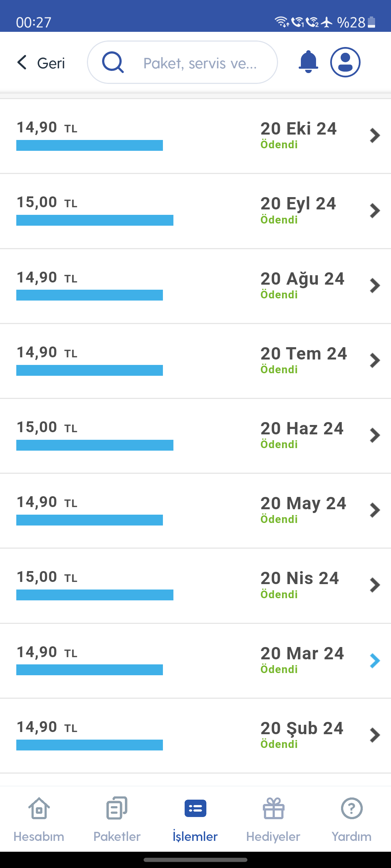Select the 14,90 TL amount for 20 Tem 24
Image resolution: width=391 pixels, height=868 pixels.
pos(47,352)
